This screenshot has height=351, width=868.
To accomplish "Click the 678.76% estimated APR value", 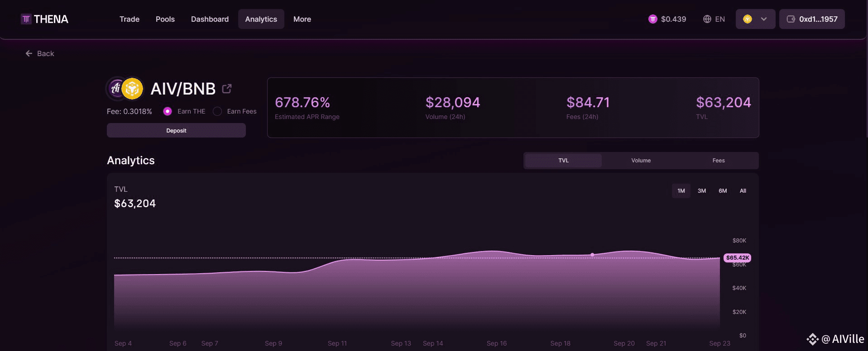I will pos(302,103).
